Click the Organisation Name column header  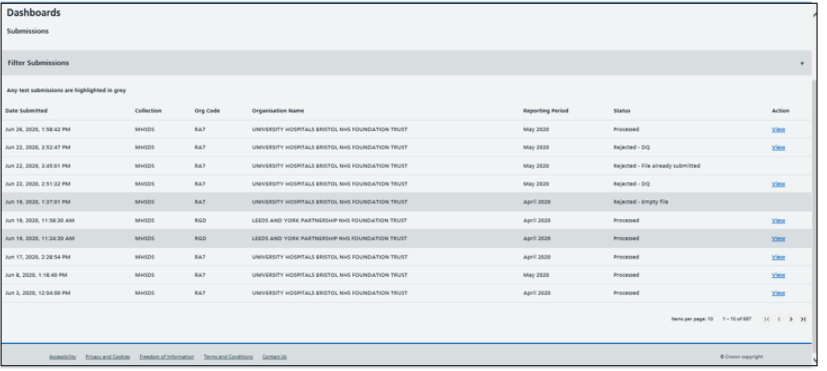click(277, 111)
